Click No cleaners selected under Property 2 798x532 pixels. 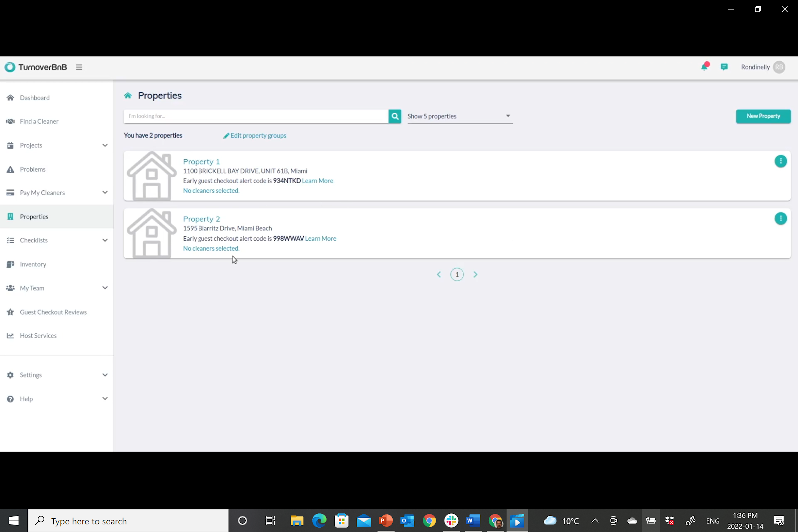click(x=211, y=249)
